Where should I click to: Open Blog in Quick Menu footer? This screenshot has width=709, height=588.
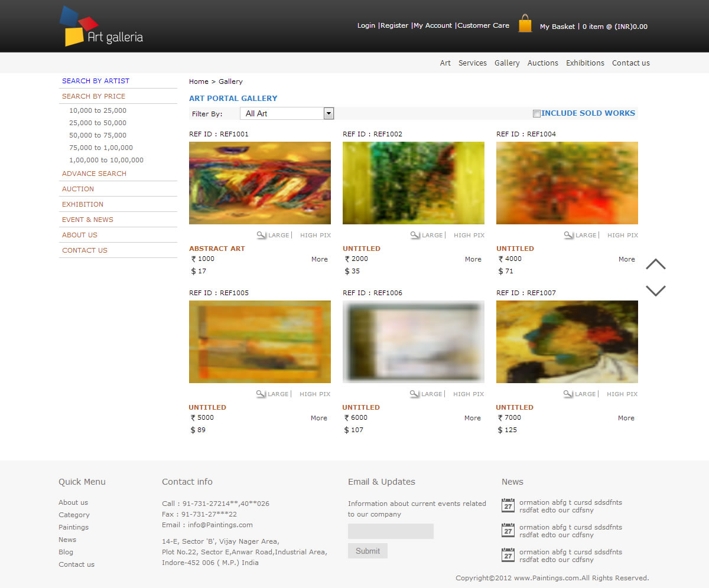tap(66, 552)
